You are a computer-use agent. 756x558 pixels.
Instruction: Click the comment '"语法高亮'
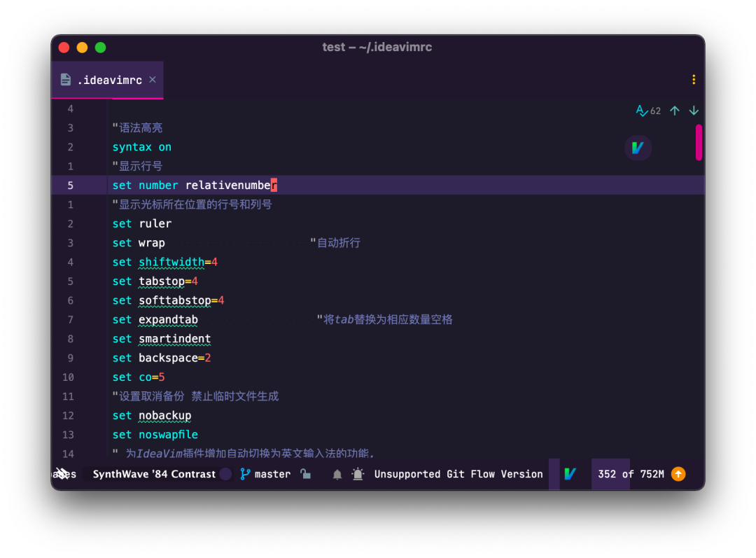tap(137, 128)
